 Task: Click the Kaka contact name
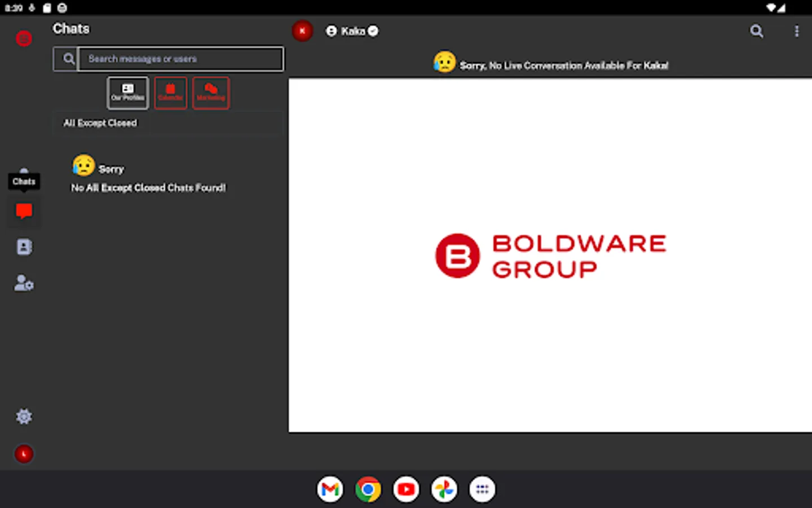tap(352, 31)
